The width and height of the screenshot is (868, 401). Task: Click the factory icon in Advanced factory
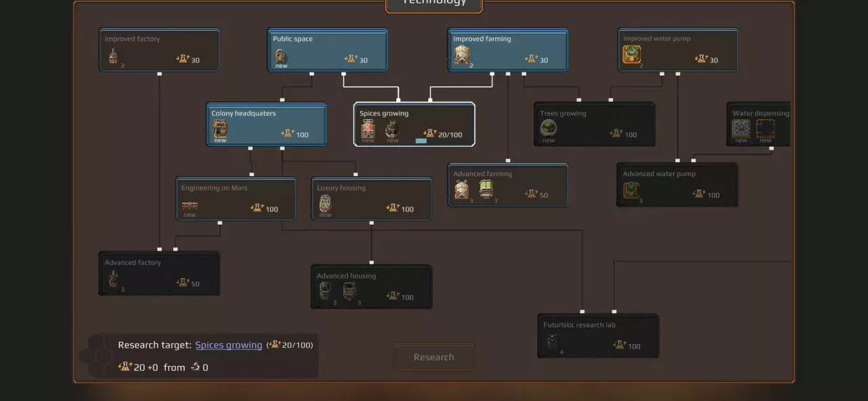(x=113, y=278)
